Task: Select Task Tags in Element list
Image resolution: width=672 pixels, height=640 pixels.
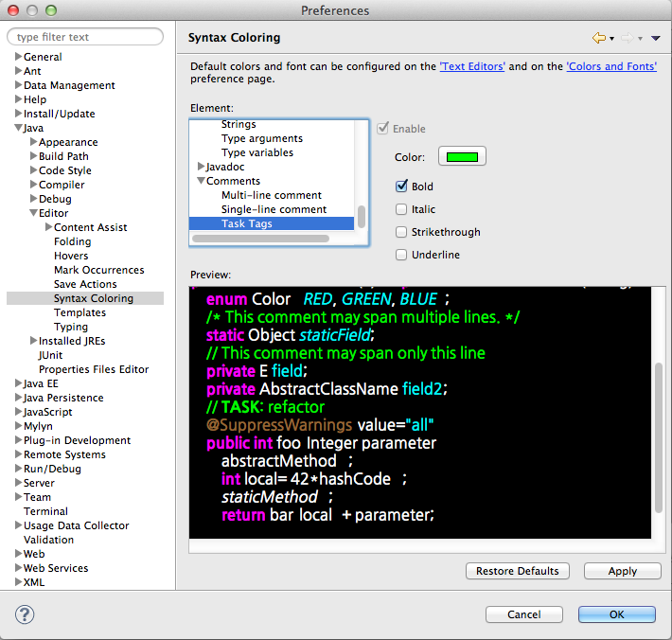Action: pos(272,223)
